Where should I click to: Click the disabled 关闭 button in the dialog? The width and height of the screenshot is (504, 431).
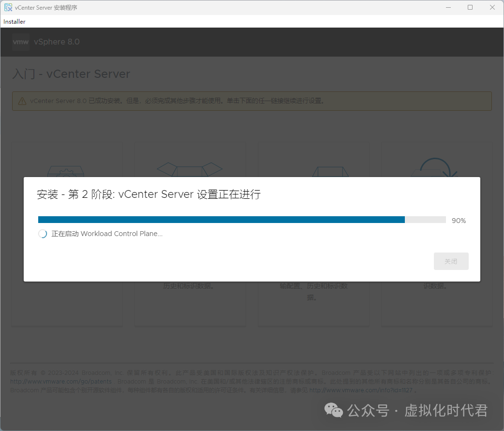click(x=451, y=261)
